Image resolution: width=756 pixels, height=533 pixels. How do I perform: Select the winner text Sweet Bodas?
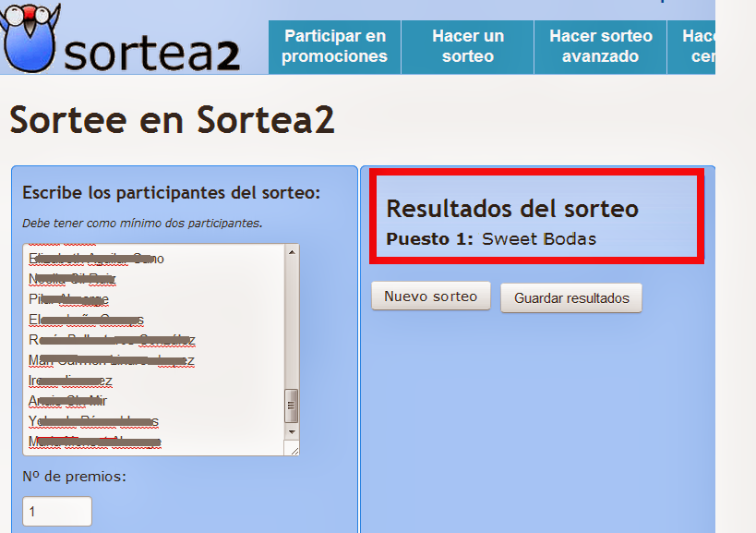pos(539,238)
